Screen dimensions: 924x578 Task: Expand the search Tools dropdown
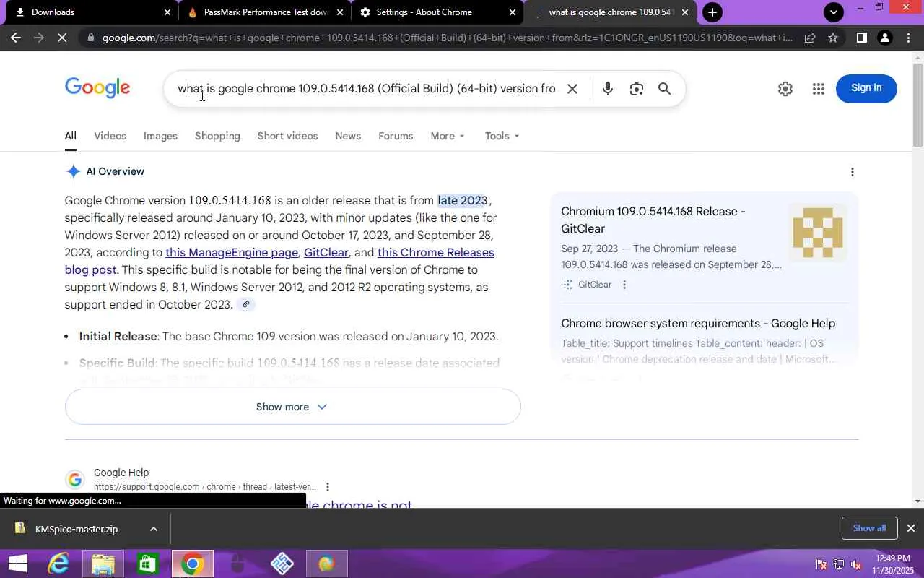point(502,136)
